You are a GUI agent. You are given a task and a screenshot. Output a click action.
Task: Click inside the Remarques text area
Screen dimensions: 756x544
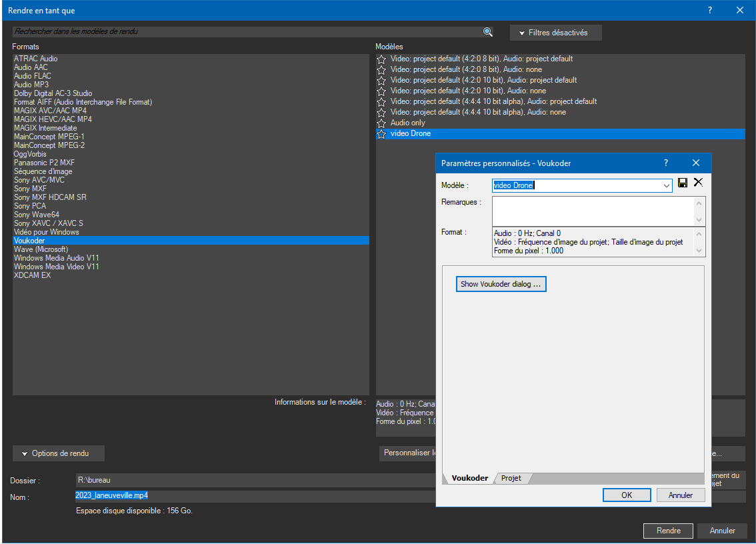[593, 211]
